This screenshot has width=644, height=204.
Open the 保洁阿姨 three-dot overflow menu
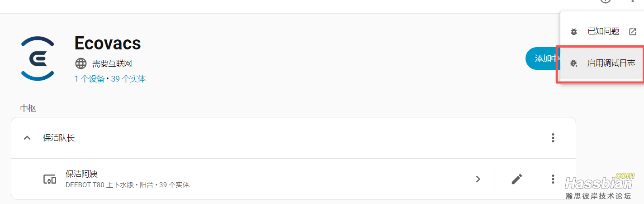pyautogui.click(x=553, y=179)
